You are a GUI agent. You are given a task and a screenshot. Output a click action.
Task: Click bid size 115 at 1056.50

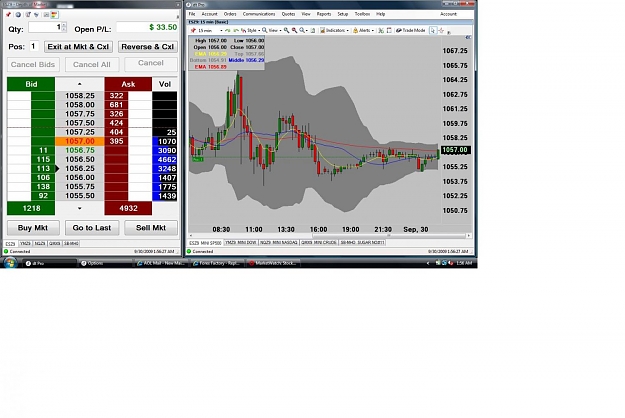pyautogui.click(x=43, y=159)
